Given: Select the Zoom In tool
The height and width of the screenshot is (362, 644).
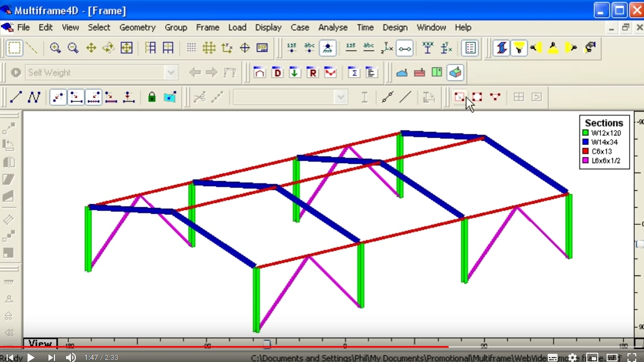Looking at the screenshot, I should pyautogui.click(x=55, y=48).
